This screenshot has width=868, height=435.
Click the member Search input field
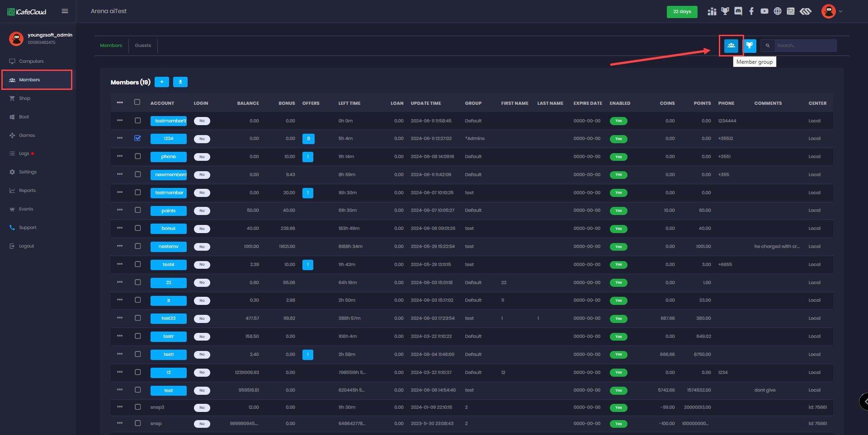[805, 46]
